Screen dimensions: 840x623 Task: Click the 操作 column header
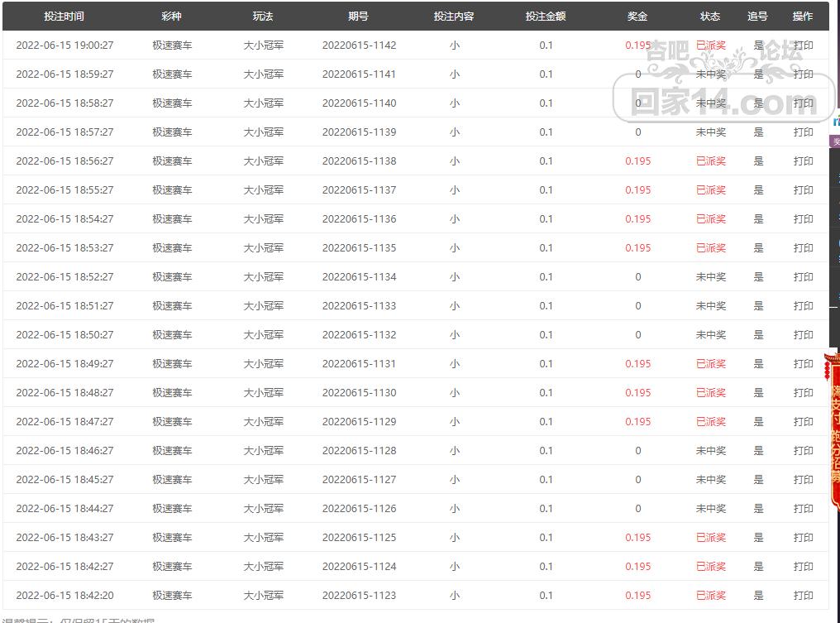tap(803, 16)
